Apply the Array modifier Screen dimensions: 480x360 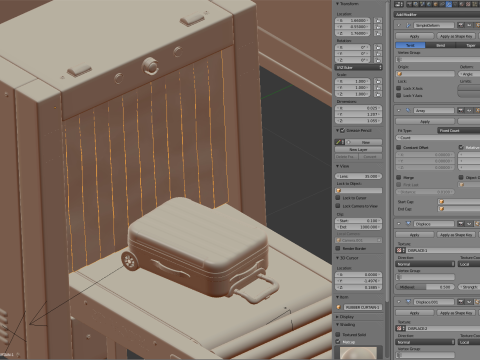[x=425, y=121]
